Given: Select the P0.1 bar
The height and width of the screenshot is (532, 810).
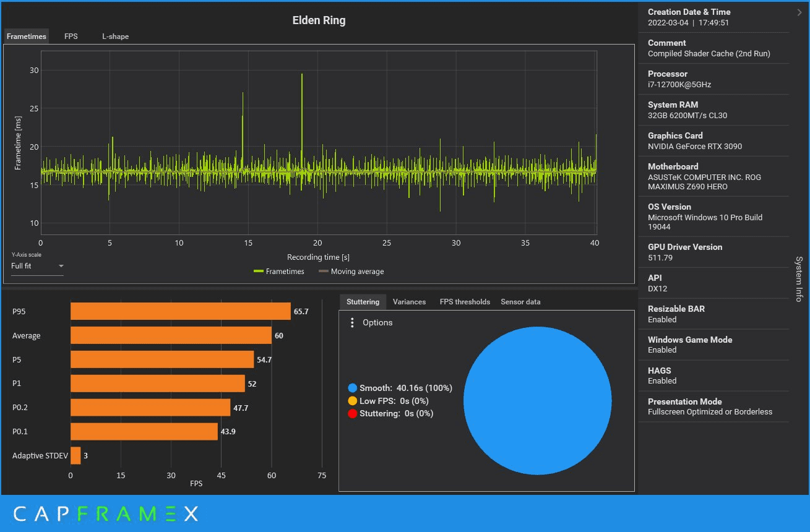Looking at the screenshot, I should click(144, 431).
